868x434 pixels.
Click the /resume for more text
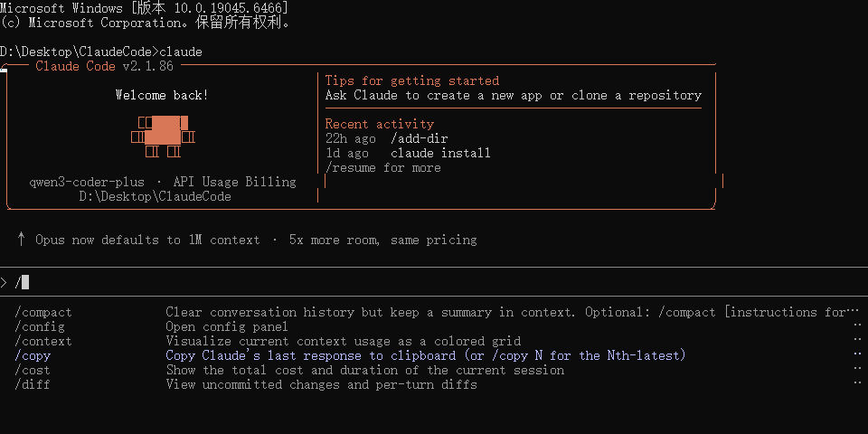pos(383,167)
